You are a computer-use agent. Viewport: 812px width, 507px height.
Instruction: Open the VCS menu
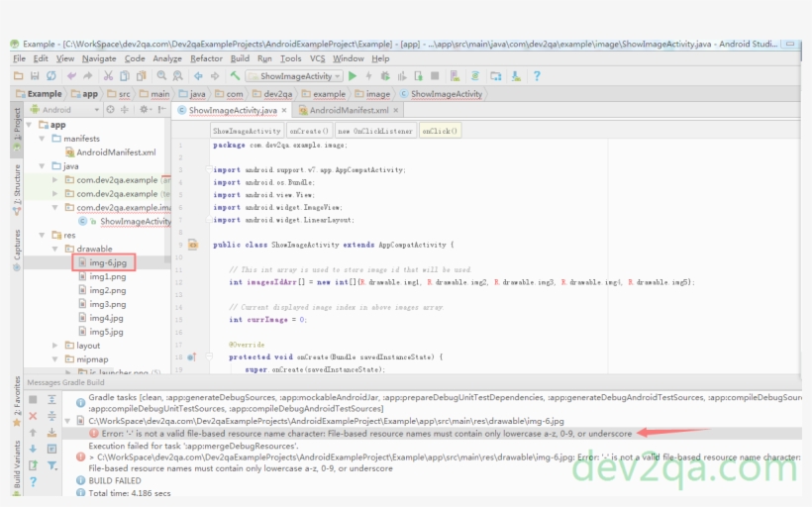point(318,58)
